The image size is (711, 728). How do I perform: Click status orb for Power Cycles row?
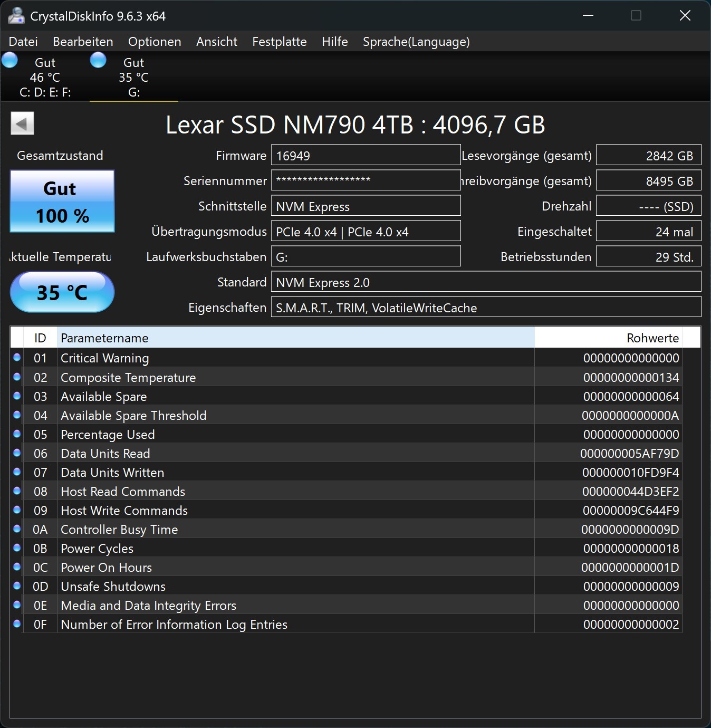(17, 548)
